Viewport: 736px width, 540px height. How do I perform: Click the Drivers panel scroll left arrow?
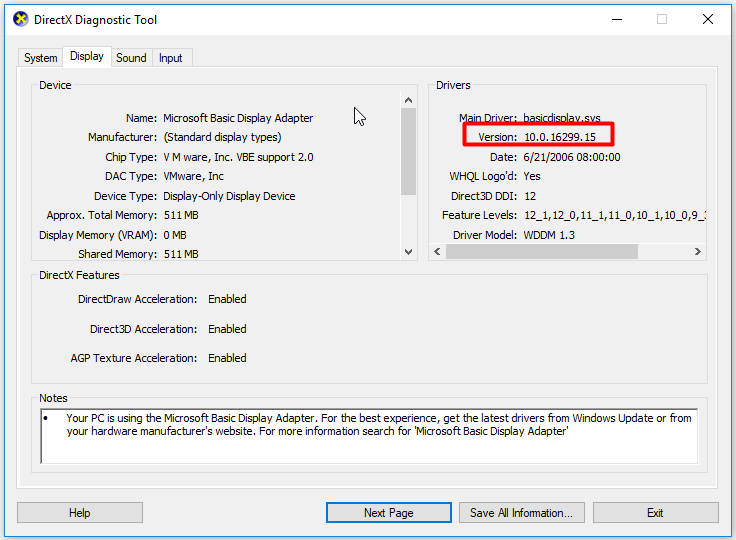tap(438, 252)
